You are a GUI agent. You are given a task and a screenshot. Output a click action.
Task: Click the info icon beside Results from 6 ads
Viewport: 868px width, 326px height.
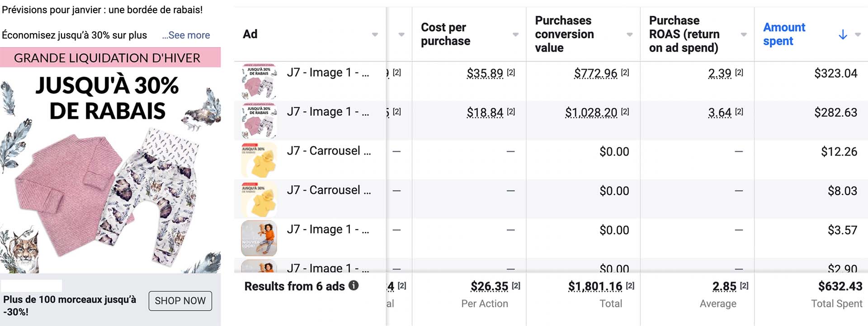354,286
